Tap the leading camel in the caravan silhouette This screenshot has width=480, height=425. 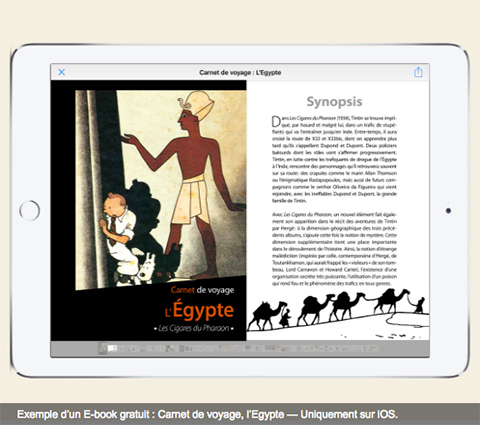pyautogui.click(x=391, y=300)
